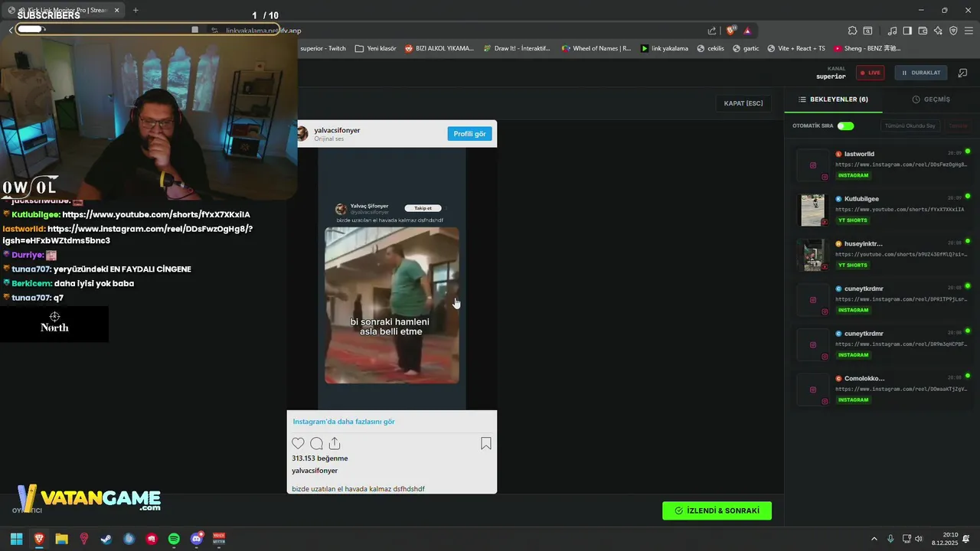Image resolution: width=980 pixels, height=551 pixels.
Task: Click the microphone icon in system tray
Action: 890,539
